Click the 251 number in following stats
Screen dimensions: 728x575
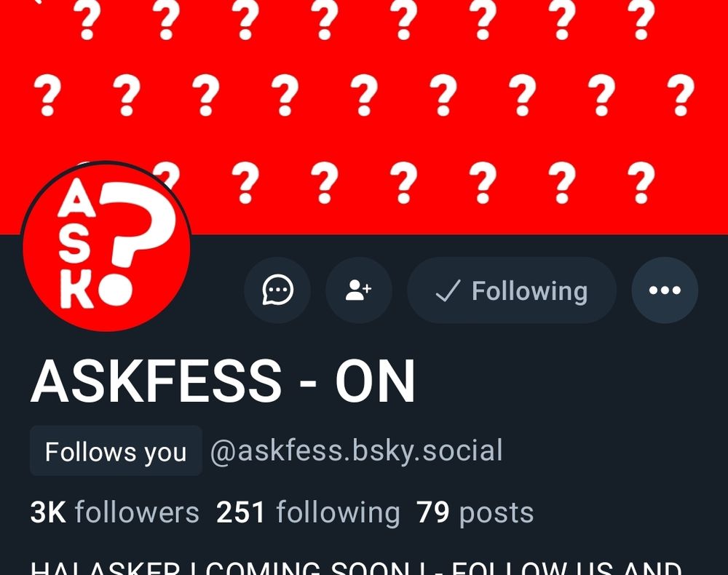pyautogui.click(x=240, y=512)
